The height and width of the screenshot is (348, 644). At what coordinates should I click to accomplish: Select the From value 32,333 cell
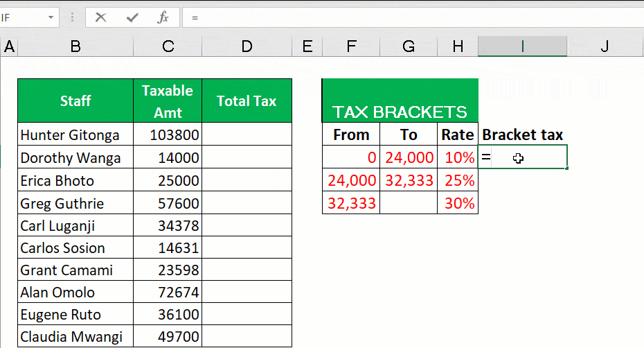[x=351, y=203]
